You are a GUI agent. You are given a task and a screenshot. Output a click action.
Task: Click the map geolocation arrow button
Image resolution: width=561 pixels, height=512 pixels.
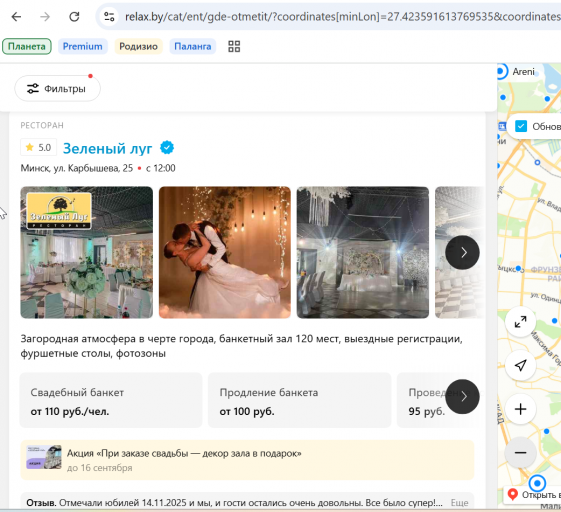point(521,365)
